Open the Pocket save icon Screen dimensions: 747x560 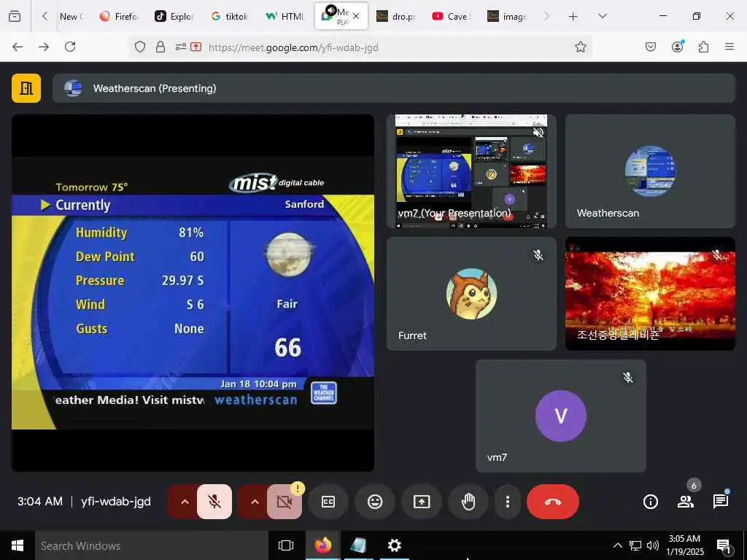pyautogui.click(x=651, y=47)
